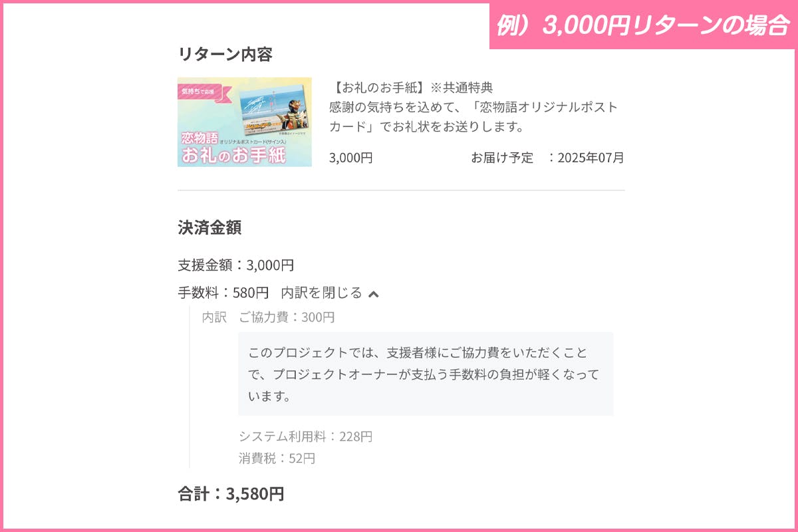Click the return description about postcard
Screen dimensions: 798x532
tap(473, 116)
